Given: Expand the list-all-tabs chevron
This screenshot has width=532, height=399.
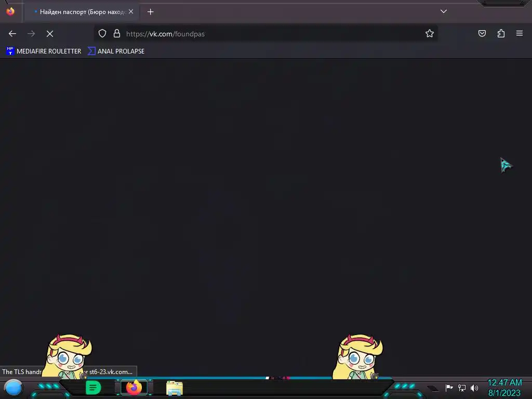Looking at the screenshot, I should click(444, 11).
